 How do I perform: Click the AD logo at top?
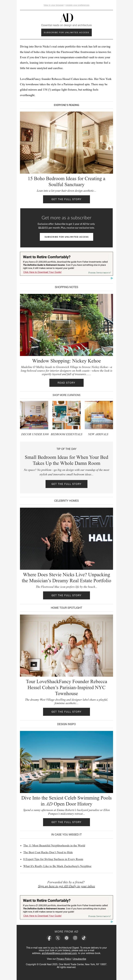[66, 17]
